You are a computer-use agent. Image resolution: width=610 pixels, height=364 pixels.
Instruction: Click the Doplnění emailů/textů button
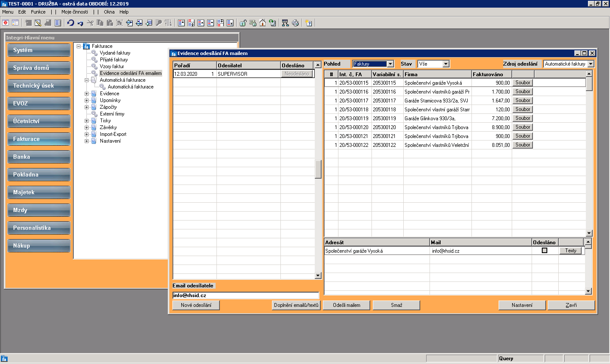tap(296, 305)
